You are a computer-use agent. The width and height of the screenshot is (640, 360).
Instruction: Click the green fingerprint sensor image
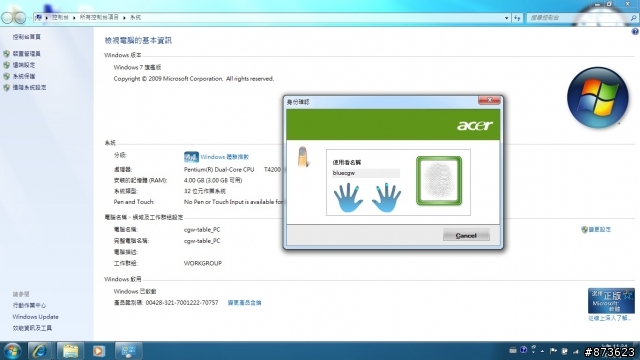tap(439, 180)
